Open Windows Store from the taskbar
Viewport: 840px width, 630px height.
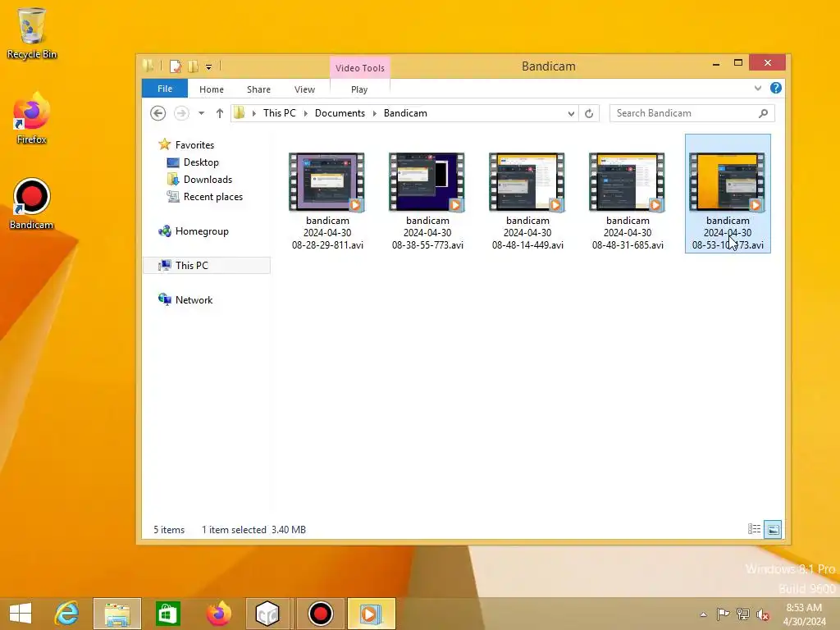[167, 614]
